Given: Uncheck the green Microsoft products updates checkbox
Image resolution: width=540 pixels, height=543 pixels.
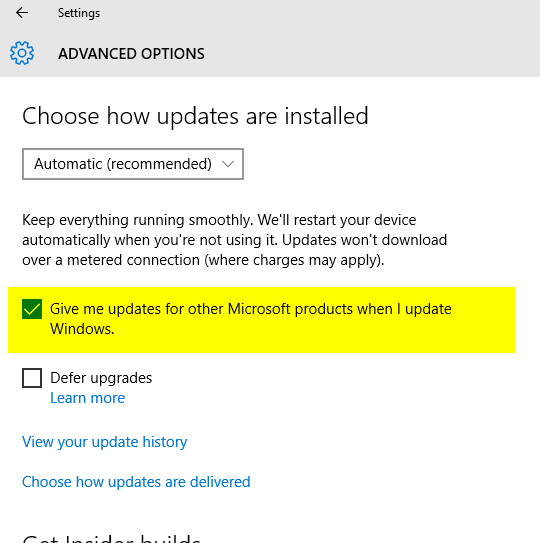Looking at the screenshot, I should click(x=32, y=309).
